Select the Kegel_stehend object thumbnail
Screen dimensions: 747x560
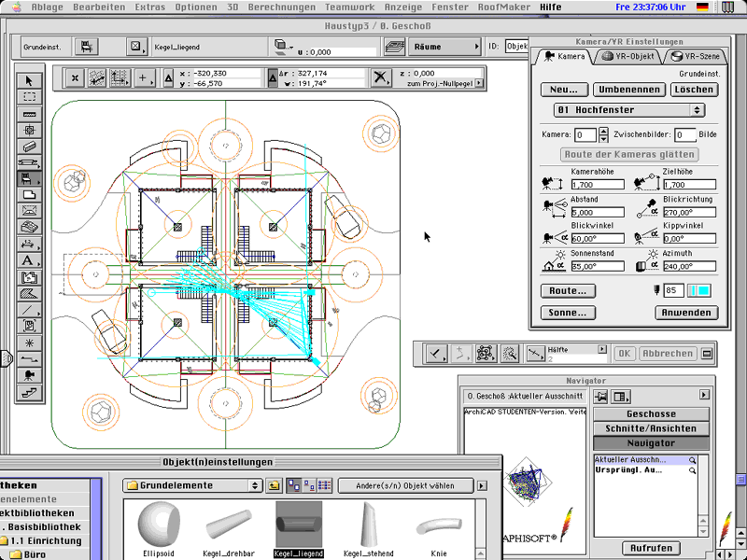(x=370, y=525)
